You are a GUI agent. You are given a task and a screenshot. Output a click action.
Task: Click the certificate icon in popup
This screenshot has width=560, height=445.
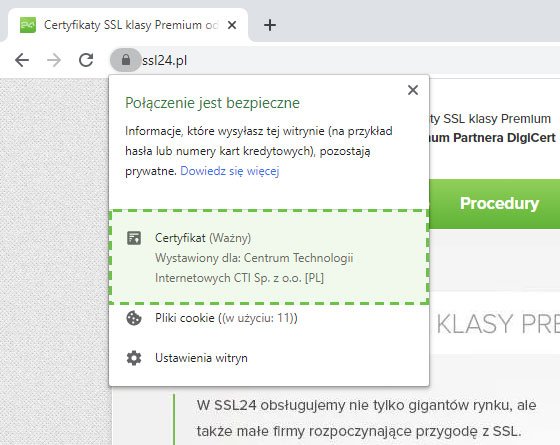[x=134, y=238]
